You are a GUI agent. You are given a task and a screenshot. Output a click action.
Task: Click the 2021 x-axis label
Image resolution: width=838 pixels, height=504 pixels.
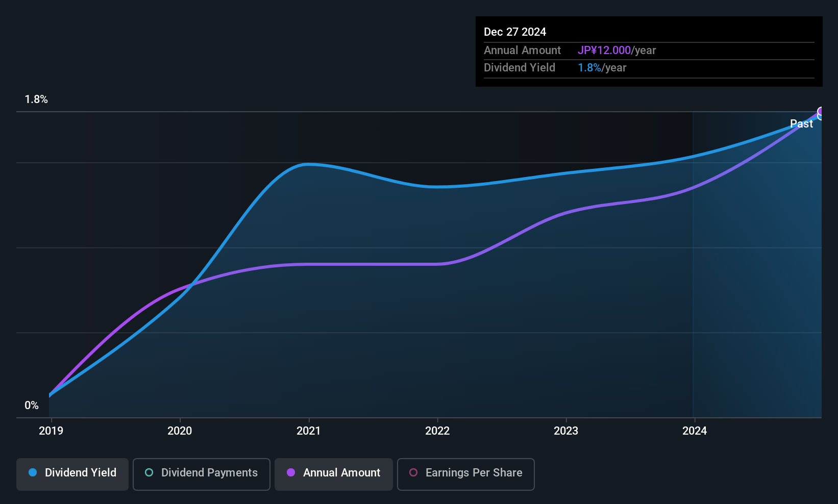[x=309, y=431]
